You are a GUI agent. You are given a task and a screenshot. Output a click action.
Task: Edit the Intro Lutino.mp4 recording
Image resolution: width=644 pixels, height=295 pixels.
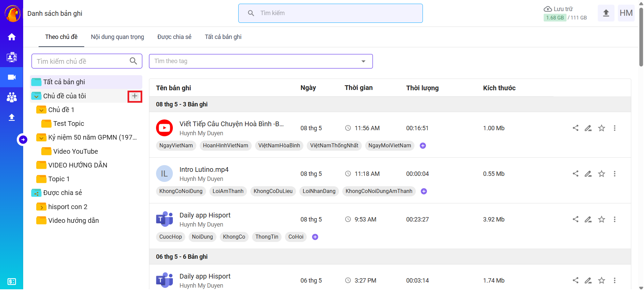coord(588,174)
